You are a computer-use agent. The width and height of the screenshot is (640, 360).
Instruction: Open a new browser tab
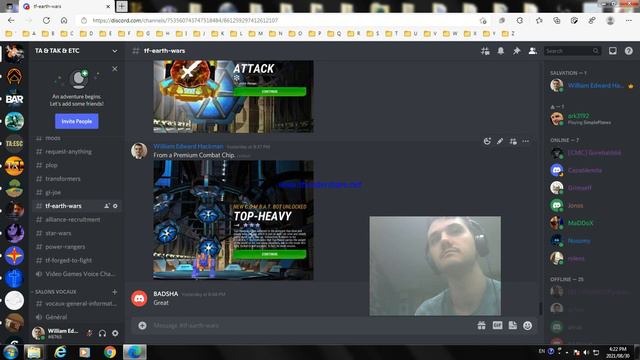pyautogui.click(x=122, y=6)
